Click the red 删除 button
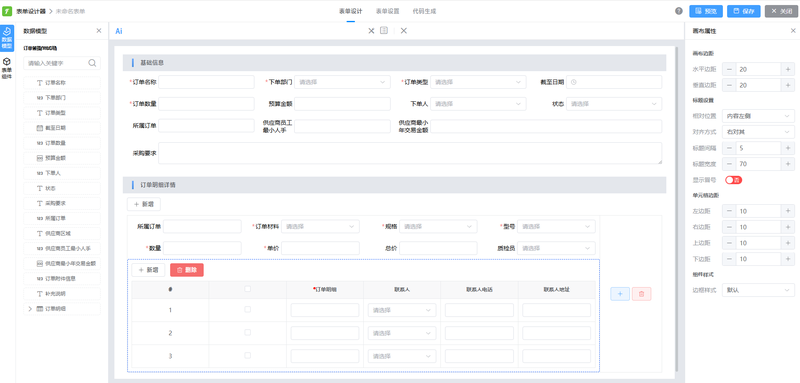The height and width of the screenshot is (383, 800). pos(187,270)
